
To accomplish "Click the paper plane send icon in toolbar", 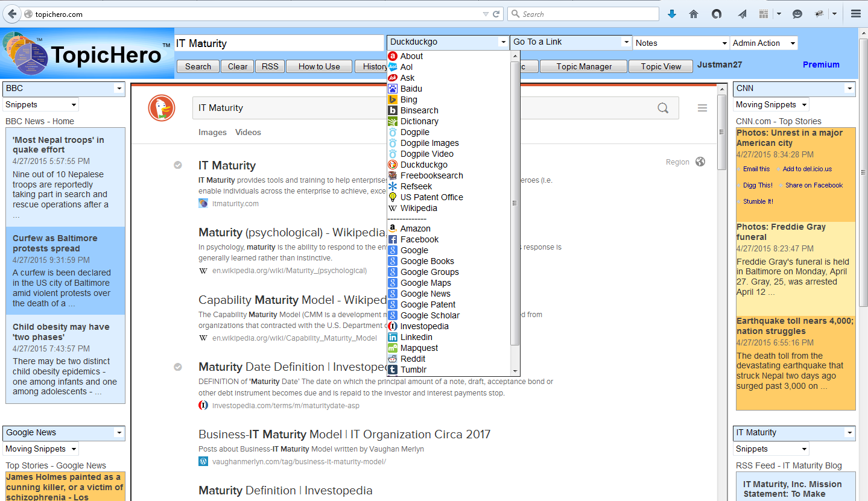I will [742, 14].
